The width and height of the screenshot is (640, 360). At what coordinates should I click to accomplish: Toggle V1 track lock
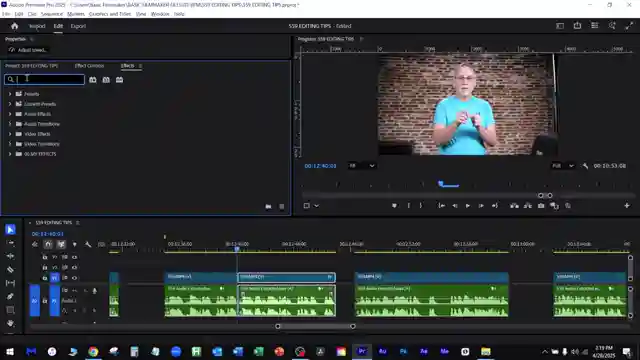[x=45, y=278]
